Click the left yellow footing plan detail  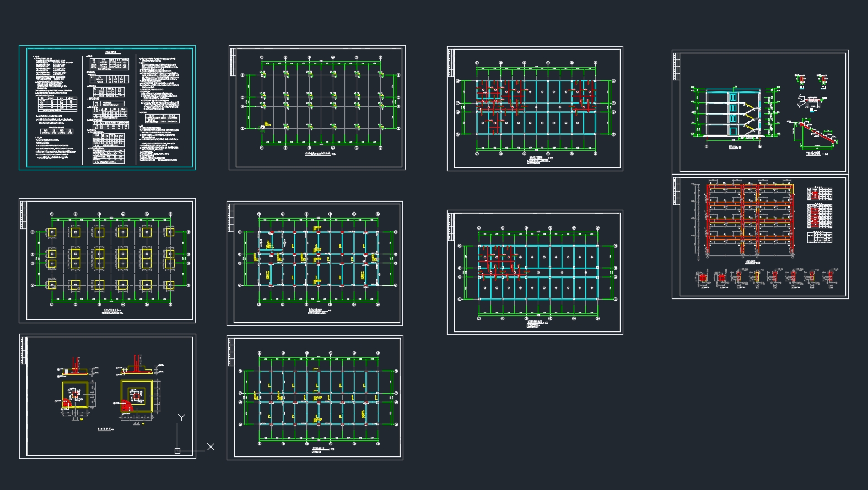coord(75,395)
